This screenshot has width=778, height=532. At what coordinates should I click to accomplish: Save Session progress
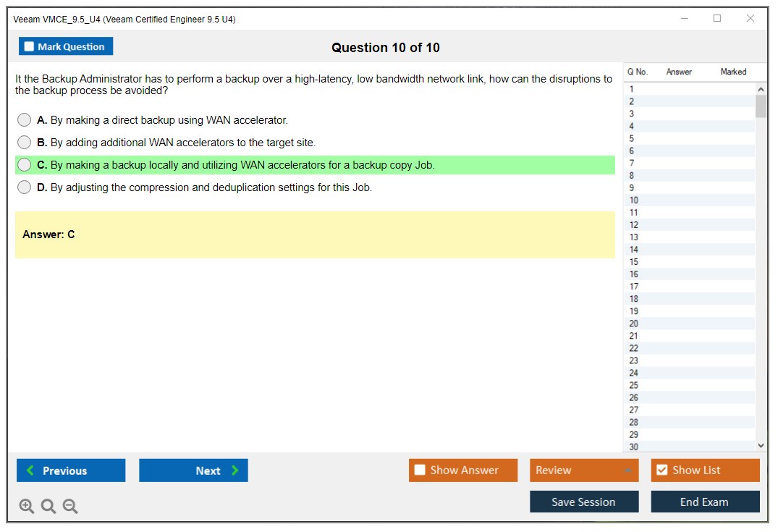click(x=583, y=502)
